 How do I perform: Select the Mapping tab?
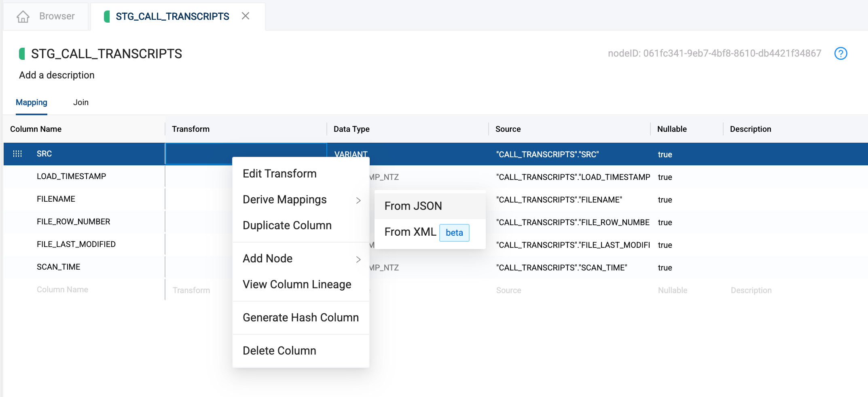click(32, 102)
